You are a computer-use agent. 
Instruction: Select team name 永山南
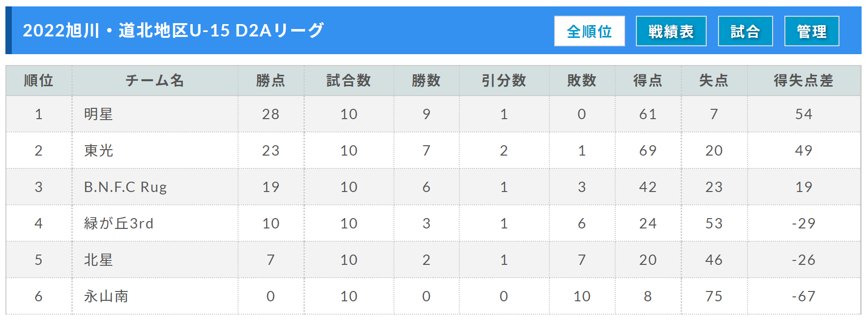coord(106,296)
